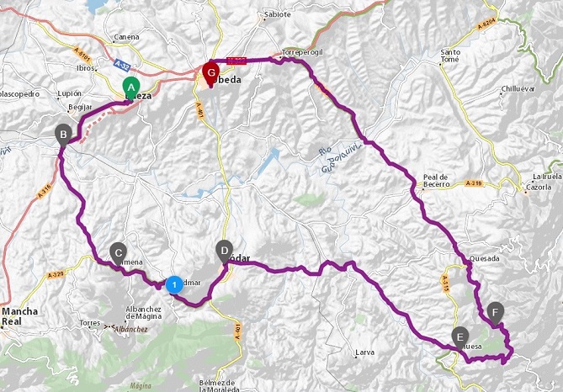This screenshot has height=392, width=563.
Task: Click the A-6204 road label
Action: click(487, 24)
